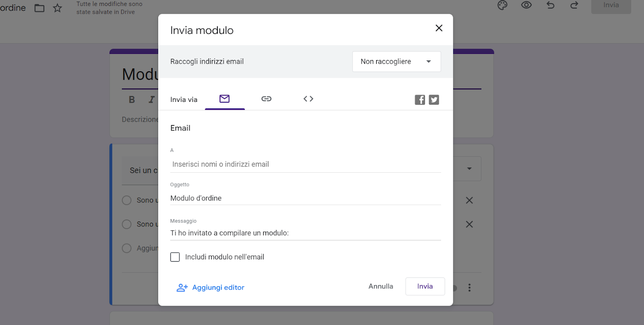Preview the form with eye icon
The image size is (644, 325).
click(526, 5)
